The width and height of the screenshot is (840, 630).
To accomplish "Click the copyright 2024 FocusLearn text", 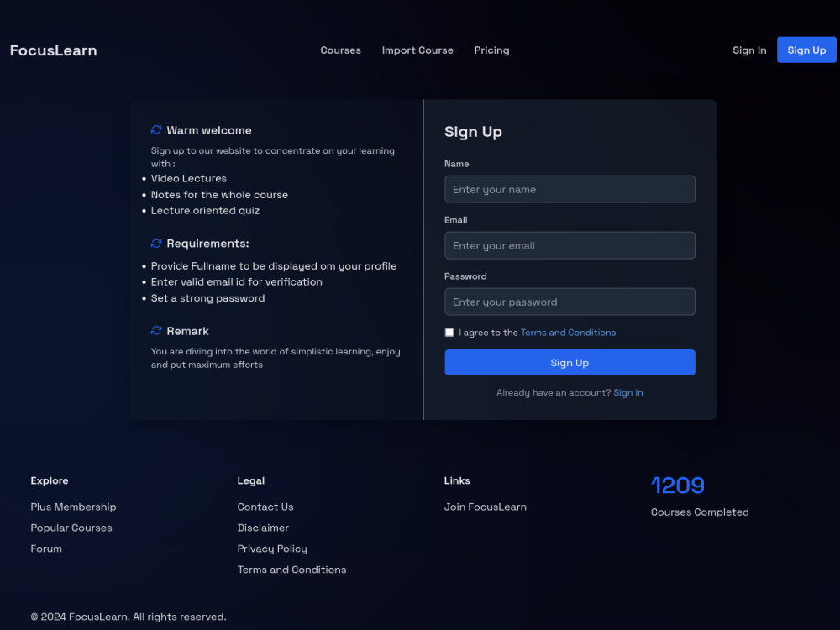I will pyautogui.click(x=129, y=617).
